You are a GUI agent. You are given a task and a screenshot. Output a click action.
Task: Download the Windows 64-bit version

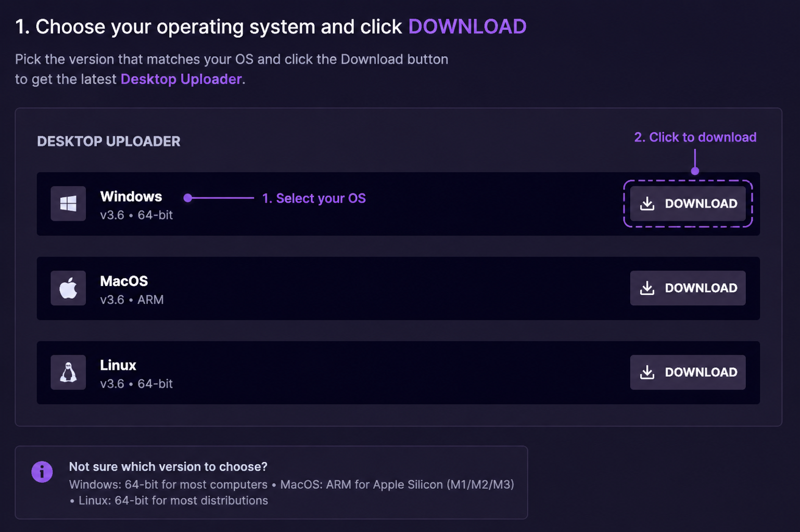688,203
